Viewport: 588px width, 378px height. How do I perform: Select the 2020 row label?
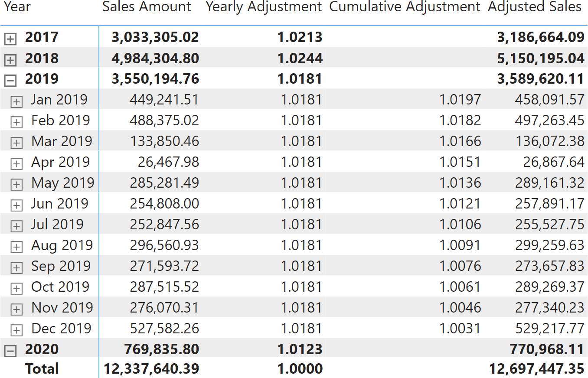[42, 349]
